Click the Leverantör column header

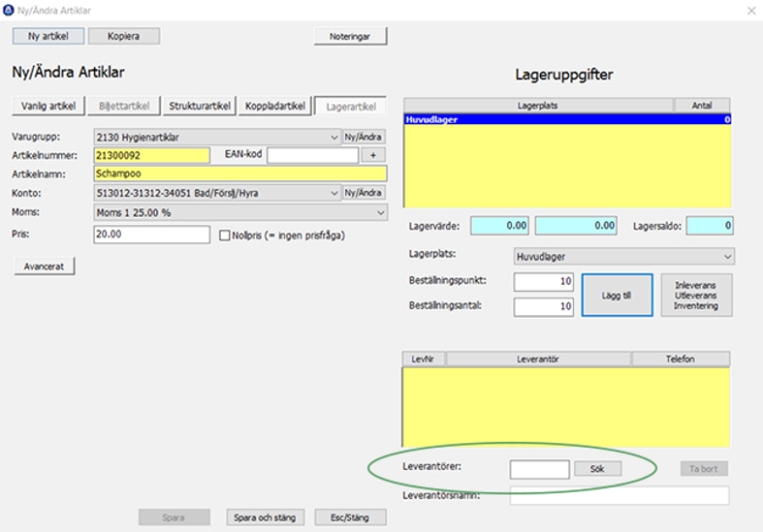(x=538, y=360)
